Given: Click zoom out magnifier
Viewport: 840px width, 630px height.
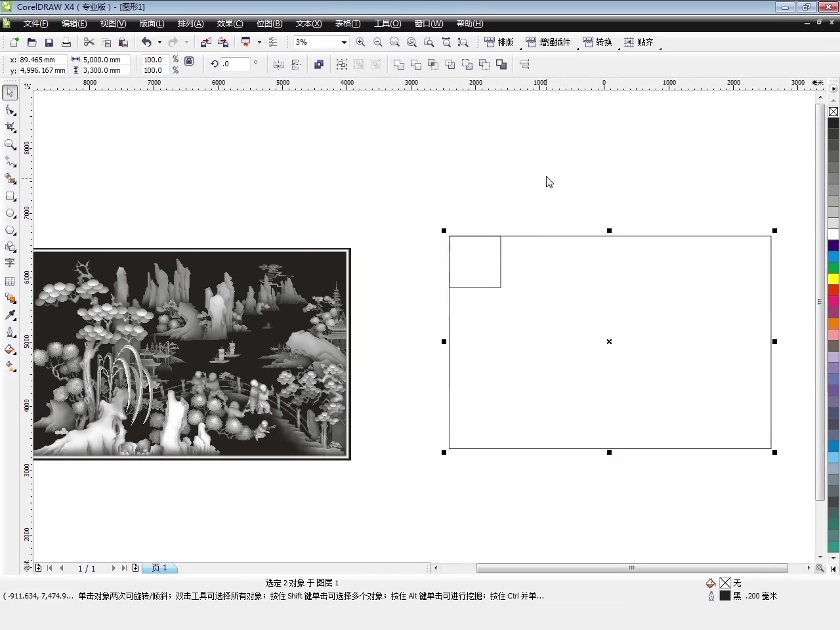Looking at the screenshot, I should (x=377, y=42).
